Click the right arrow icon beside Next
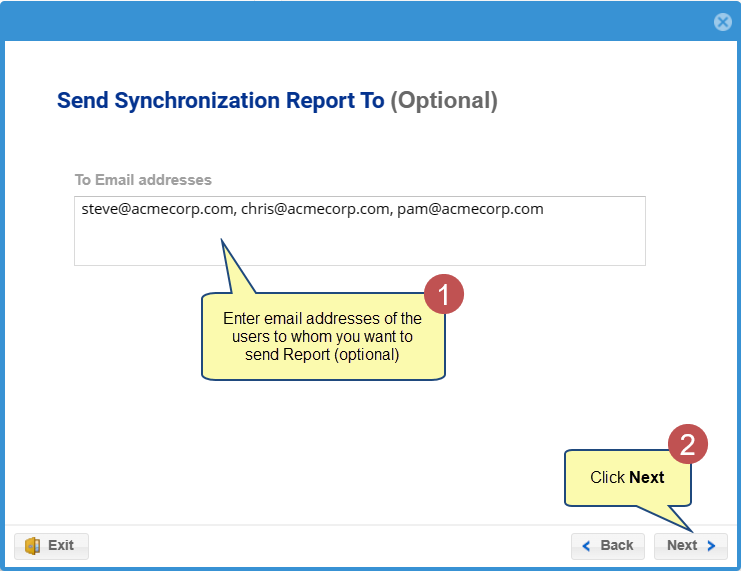Viewport: 741px width, 571px height. pos(711,546)
